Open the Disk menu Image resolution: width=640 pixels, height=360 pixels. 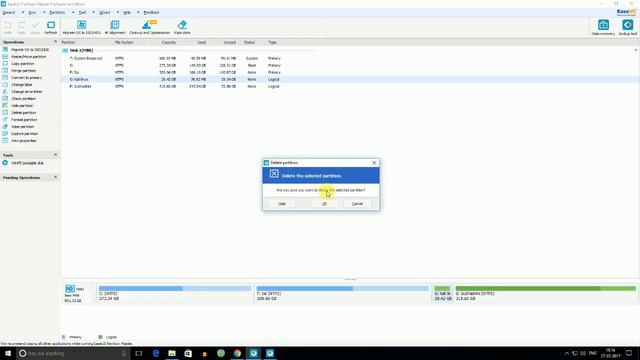click(82, 13)
